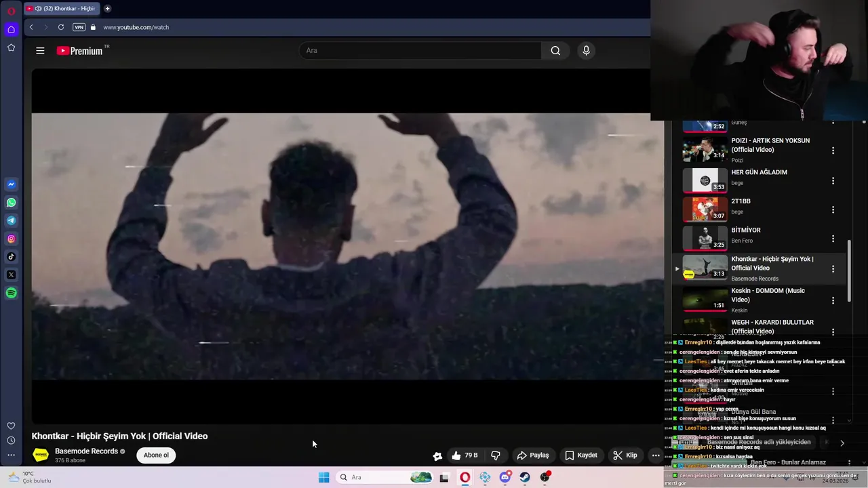This screenshot has width=868, height=488.
Task: Share the video with Paylaş
Action: (x=533, y=455)
